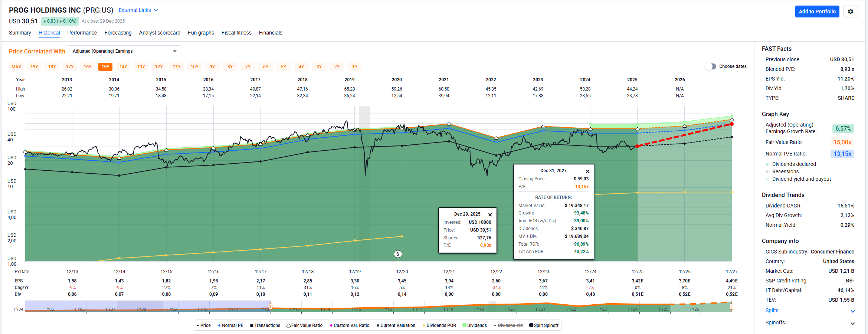This screenshot has width=868, height=334.
Task: Open the External Links dropdown
Action: coord(138,10)
